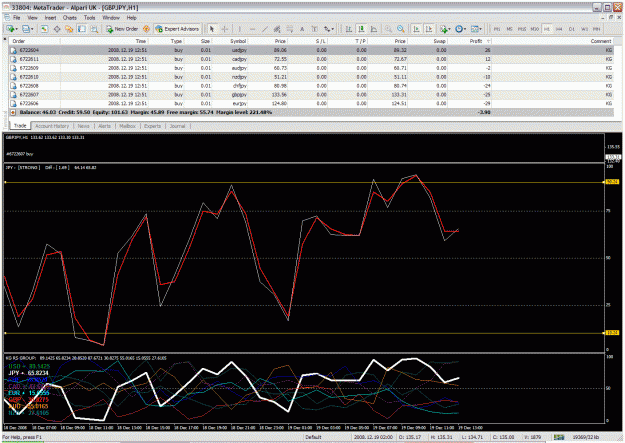625x443 pixels.
Task: Open a new chart from toolbar
Action: (10, 29)
